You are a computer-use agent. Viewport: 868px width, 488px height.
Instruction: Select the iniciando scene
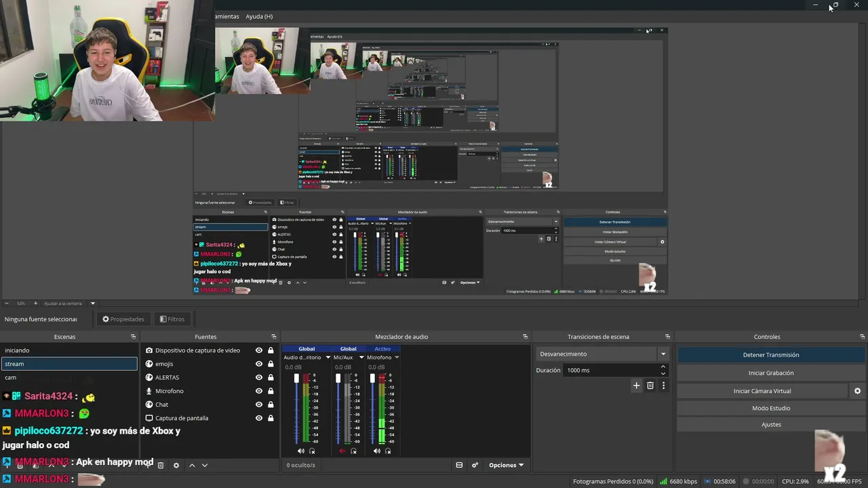click(69, 350)
